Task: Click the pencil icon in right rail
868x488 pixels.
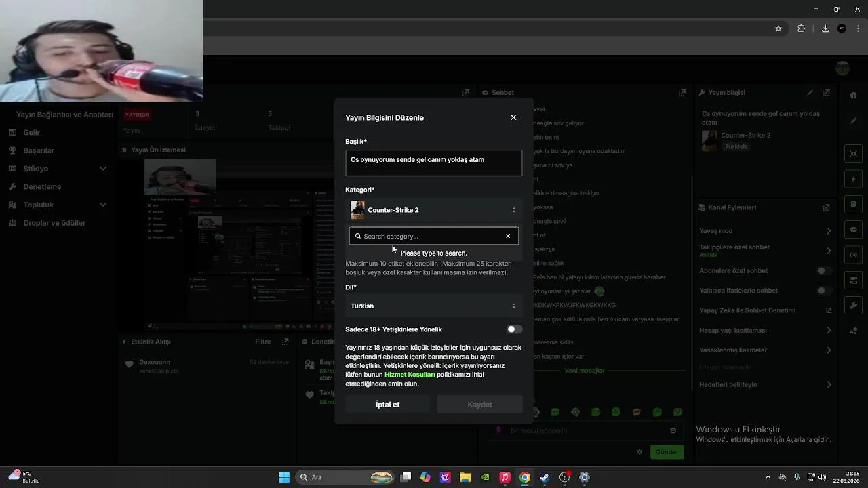Action: click(854, 121)
